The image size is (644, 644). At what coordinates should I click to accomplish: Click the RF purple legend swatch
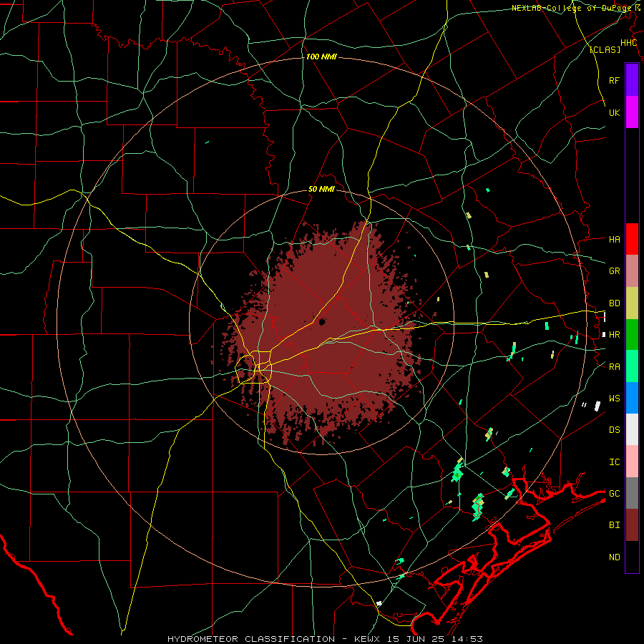[x=632, y=80]
